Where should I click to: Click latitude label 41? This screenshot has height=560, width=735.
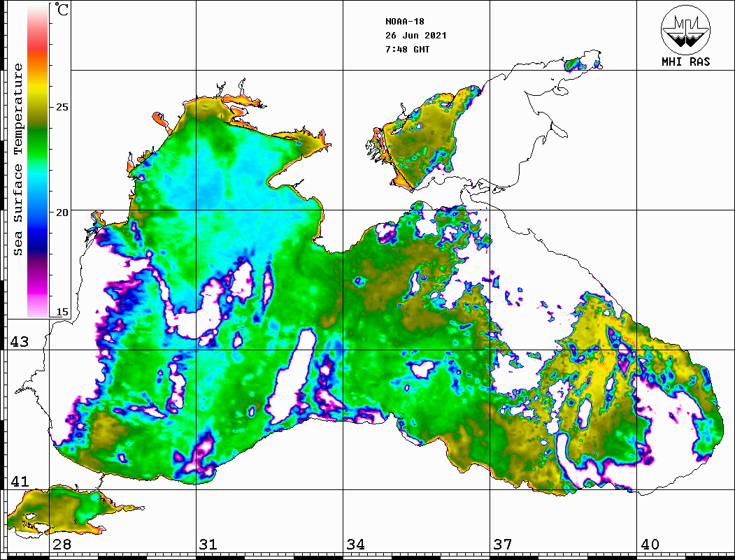pos(19,481)
